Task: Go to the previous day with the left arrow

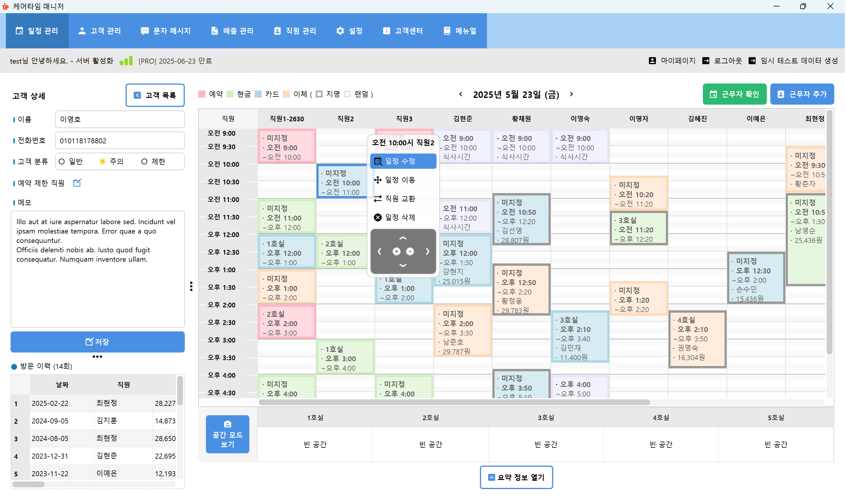Action: click(x=461, y=94)
